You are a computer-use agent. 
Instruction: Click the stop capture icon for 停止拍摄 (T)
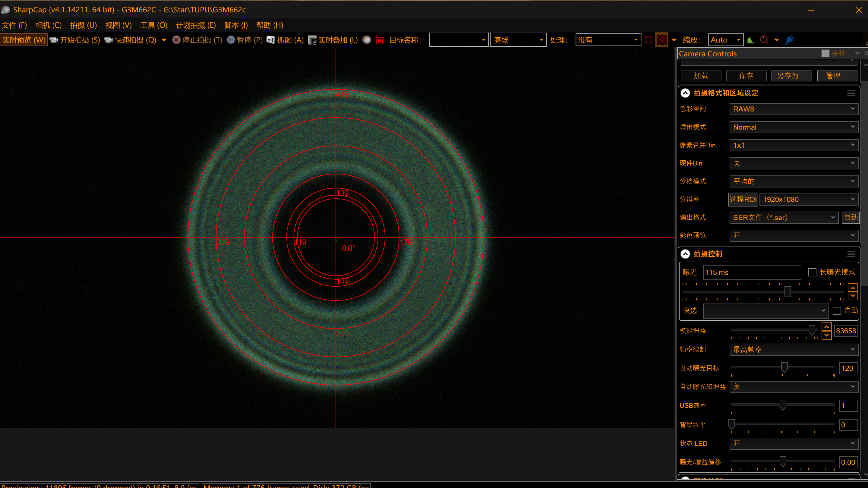tap(176, 40)
